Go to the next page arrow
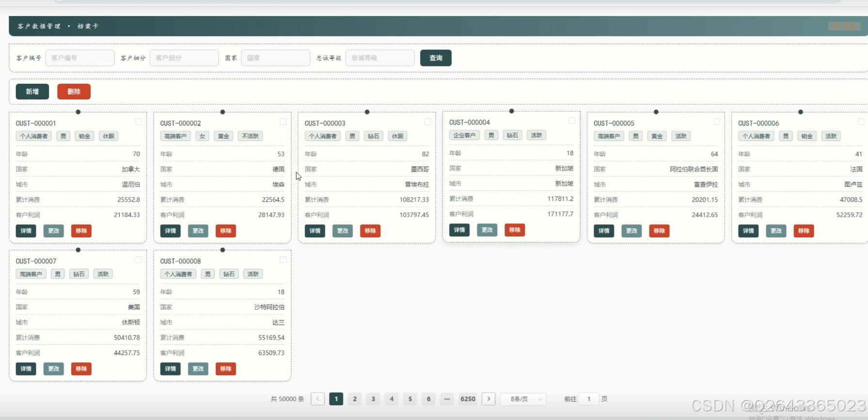Image resolution: width=868 pixels, height=420 pixels. pyautogui.click(x=489, y=399)
